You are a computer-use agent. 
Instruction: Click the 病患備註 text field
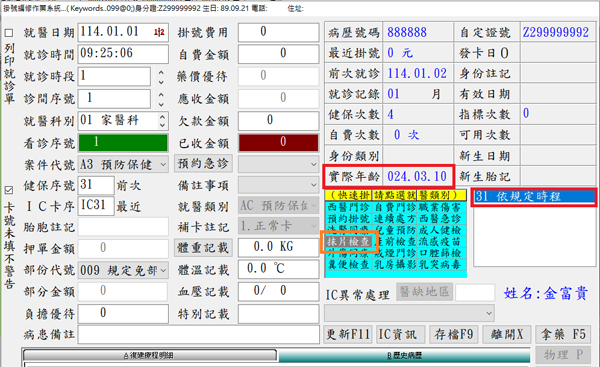[x=199, y=334]
